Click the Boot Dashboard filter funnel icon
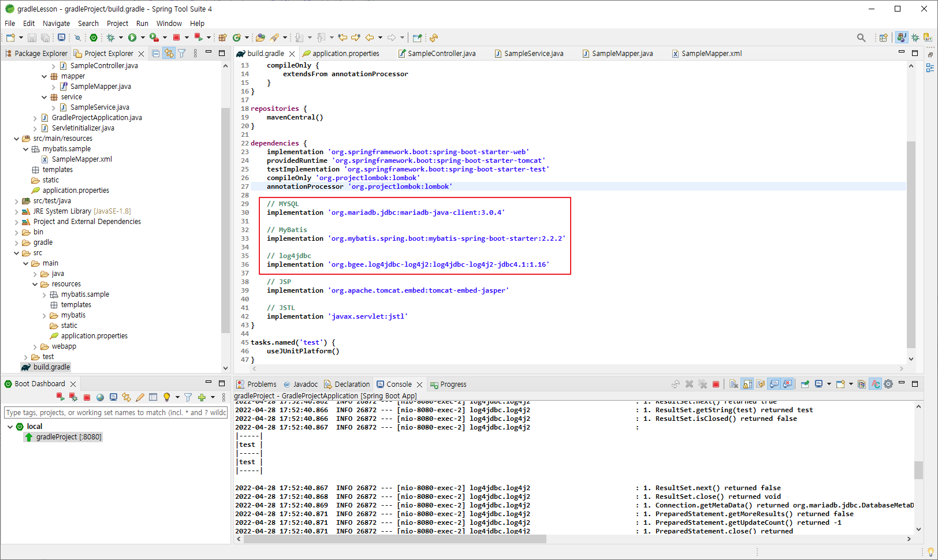Viewport: 938px width, 560px height. pyautogui.click(x=188, y=397)
